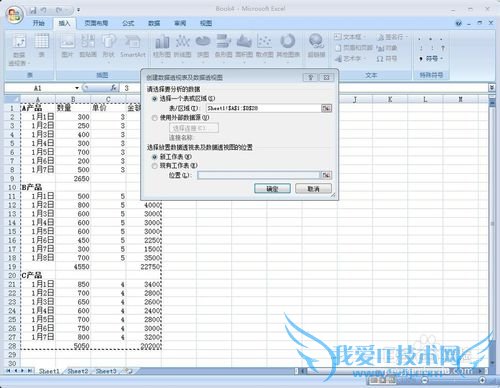Viewport: 500px width, 388px height.
Task: Click the Undo icon in quick access toolbar
Action: (x=44, y=10)
